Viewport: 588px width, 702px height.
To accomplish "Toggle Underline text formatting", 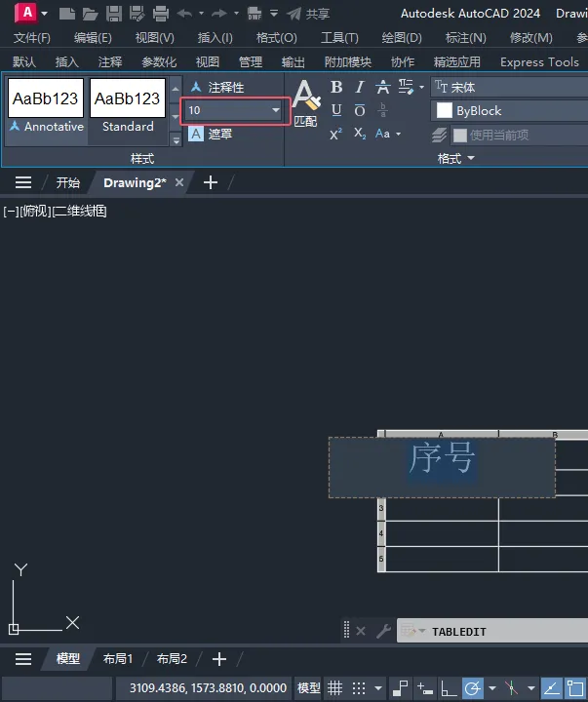I will [336, 110].
